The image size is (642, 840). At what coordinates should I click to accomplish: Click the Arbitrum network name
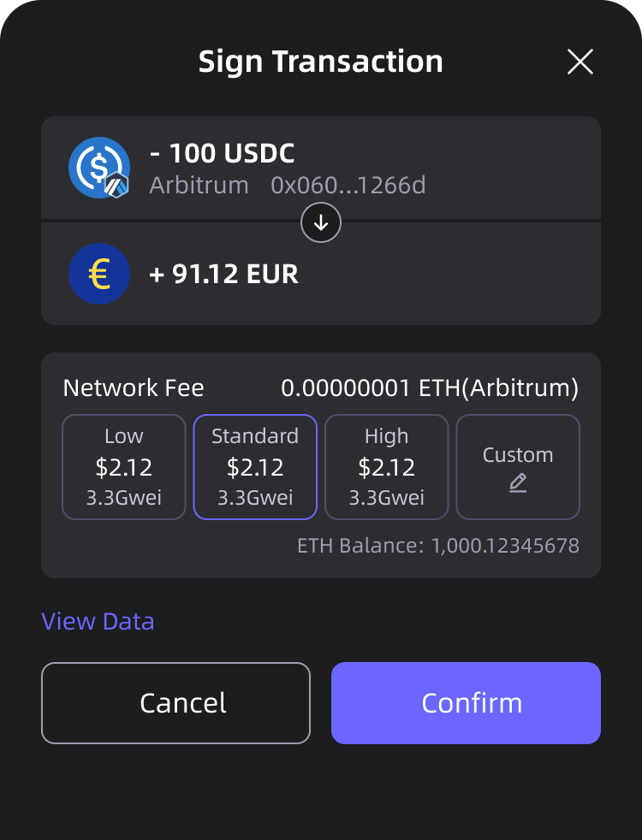pos(199,185)
